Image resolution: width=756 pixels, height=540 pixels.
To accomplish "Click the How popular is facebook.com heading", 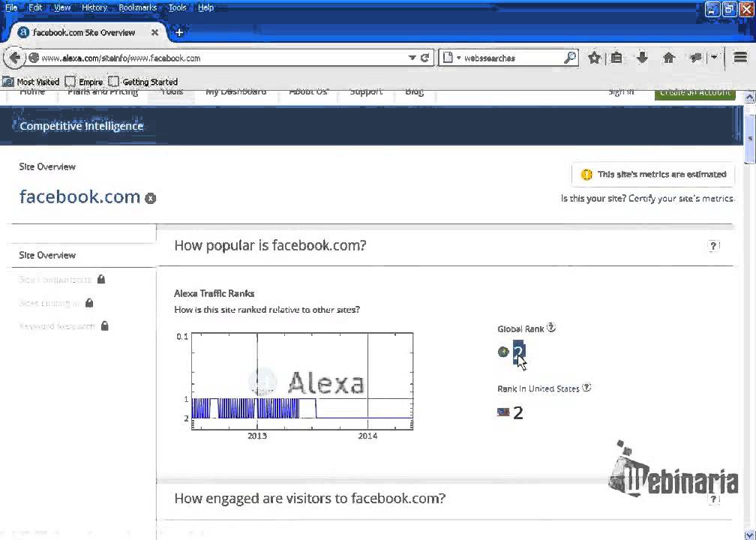I will point(270,245).
